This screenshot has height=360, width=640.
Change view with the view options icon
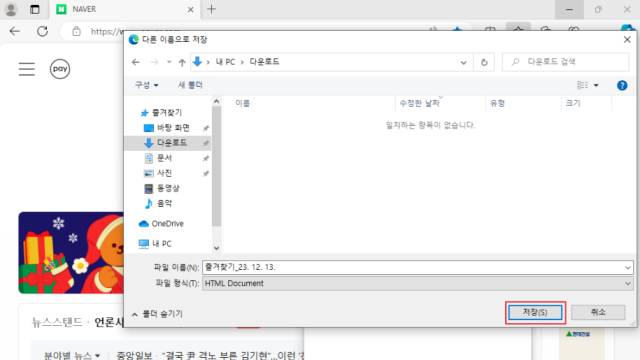point(582,85)
